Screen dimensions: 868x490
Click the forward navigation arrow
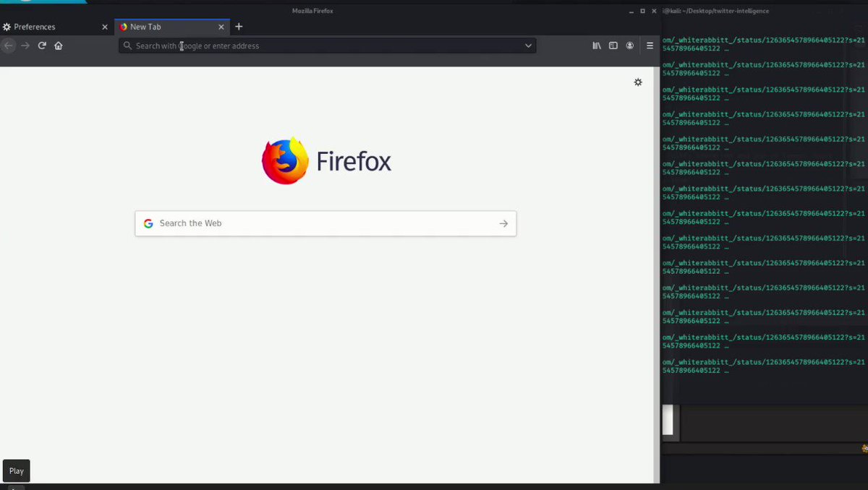point(25,46)
